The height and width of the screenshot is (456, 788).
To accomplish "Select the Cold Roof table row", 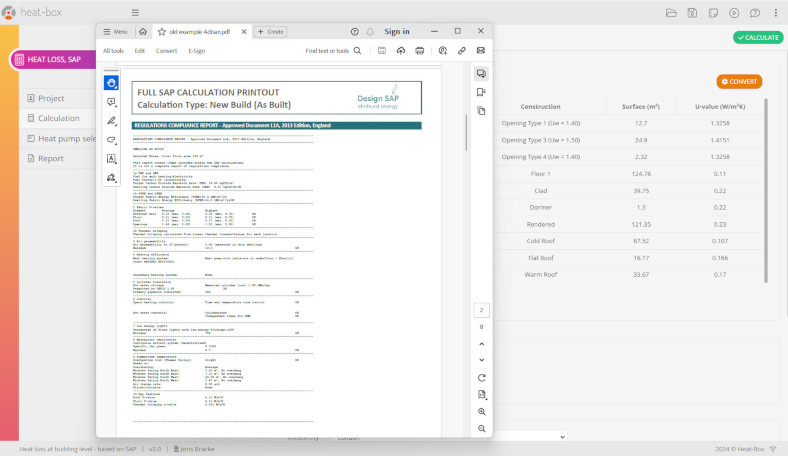I will [630, 241].
